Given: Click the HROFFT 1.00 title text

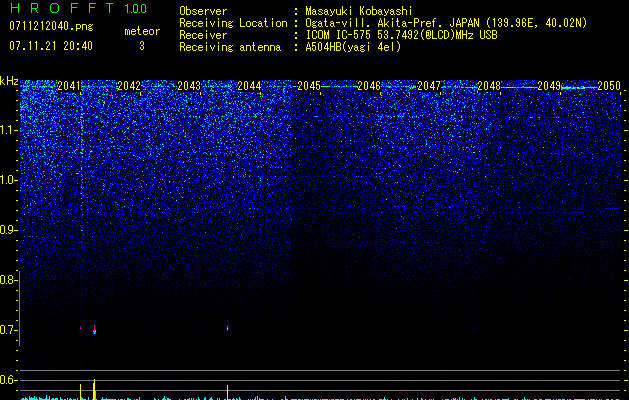Looking at the screenshot, I should (x=78, y=8).
